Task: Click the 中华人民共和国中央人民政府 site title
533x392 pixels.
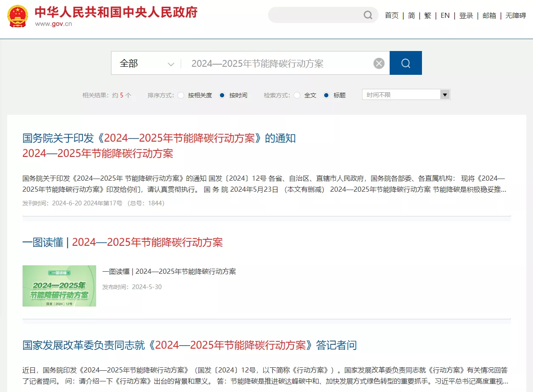Action: click(116, 12)
